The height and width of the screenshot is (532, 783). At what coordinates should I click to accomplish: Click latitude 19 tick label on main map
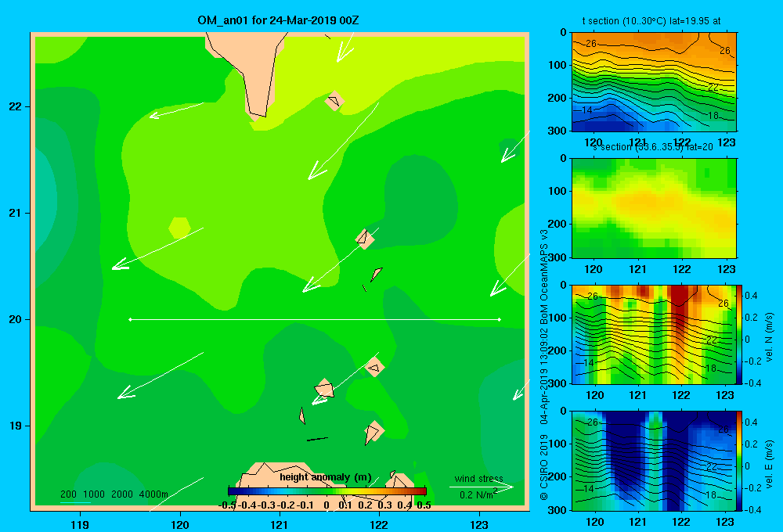click(x=16, y=426)
